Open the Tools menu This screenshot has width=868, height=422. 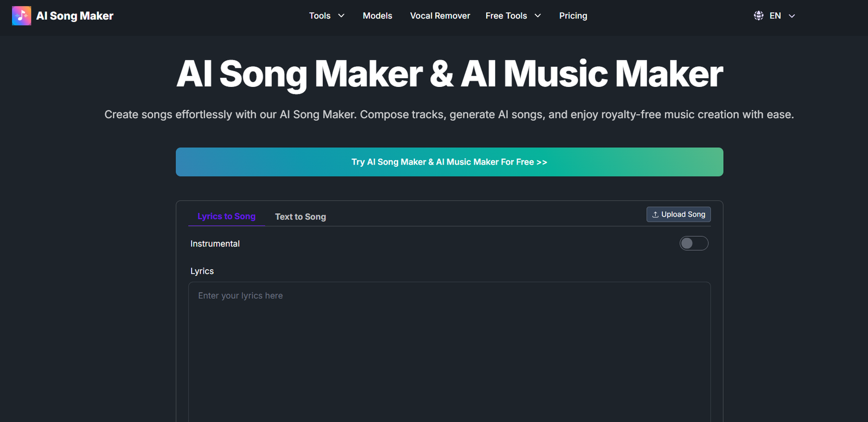pos(320,16)
